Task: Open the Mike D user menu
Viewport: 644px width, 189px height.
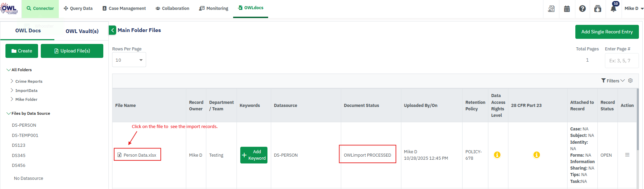Action: [633, 9]
